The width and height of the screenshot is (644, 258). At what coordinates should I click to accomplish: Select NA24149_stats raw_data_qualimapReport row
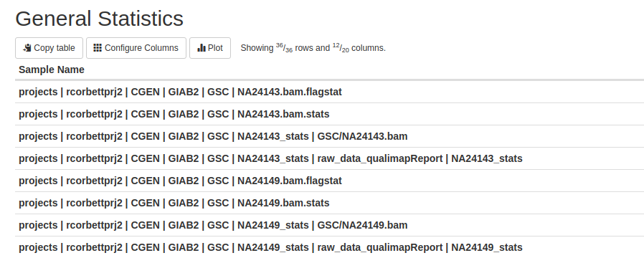(329, 247)
